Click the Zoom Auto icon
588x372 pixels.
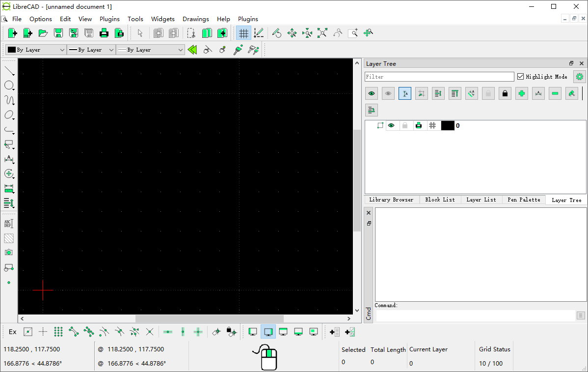322,33
